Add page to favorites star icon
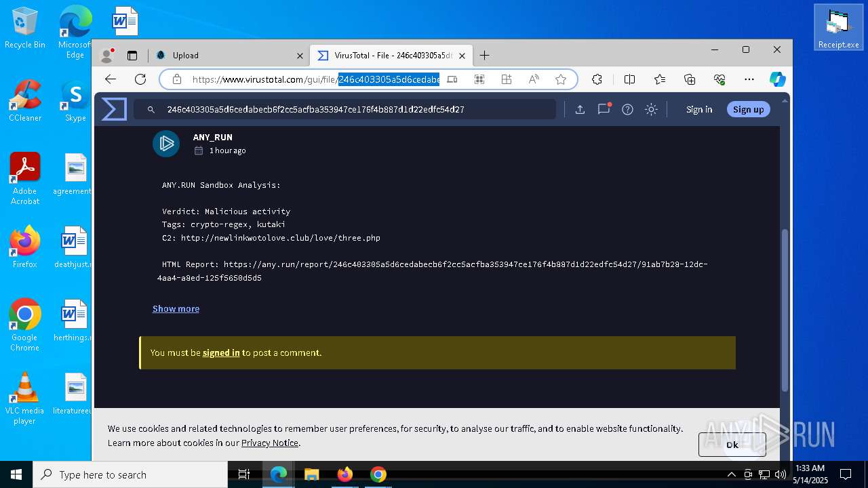Image resolution: width=868 pixels, height=488 pixels. pyautogui.click(x=561, y=79)
